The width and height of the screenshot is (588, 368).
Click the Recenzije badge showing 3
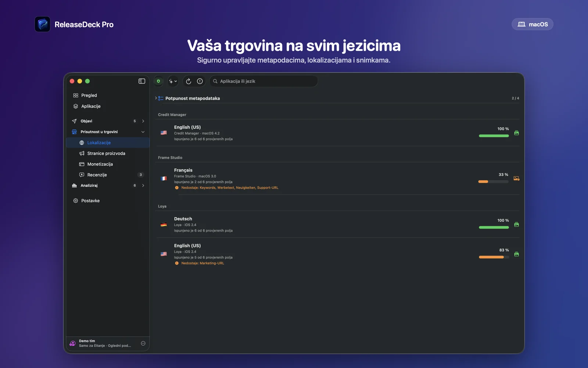141,175
